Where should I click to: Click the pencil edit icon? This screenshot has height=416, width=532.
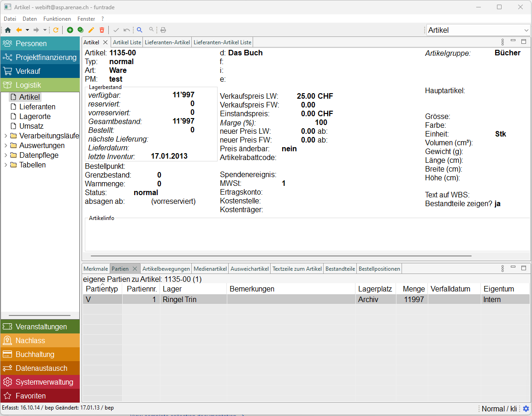(91, 30)
